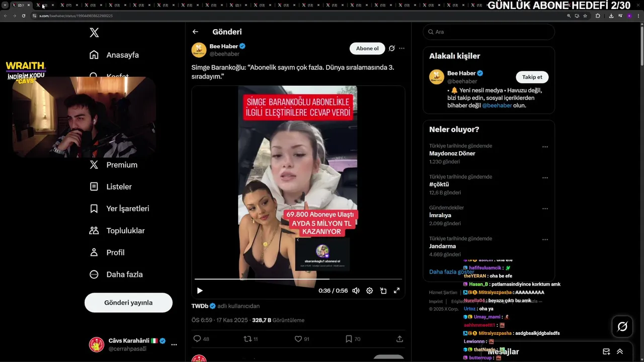Click zoom magnifier in address bar
The height and width of the screenshot is (362, 644).
click(569, 16)
